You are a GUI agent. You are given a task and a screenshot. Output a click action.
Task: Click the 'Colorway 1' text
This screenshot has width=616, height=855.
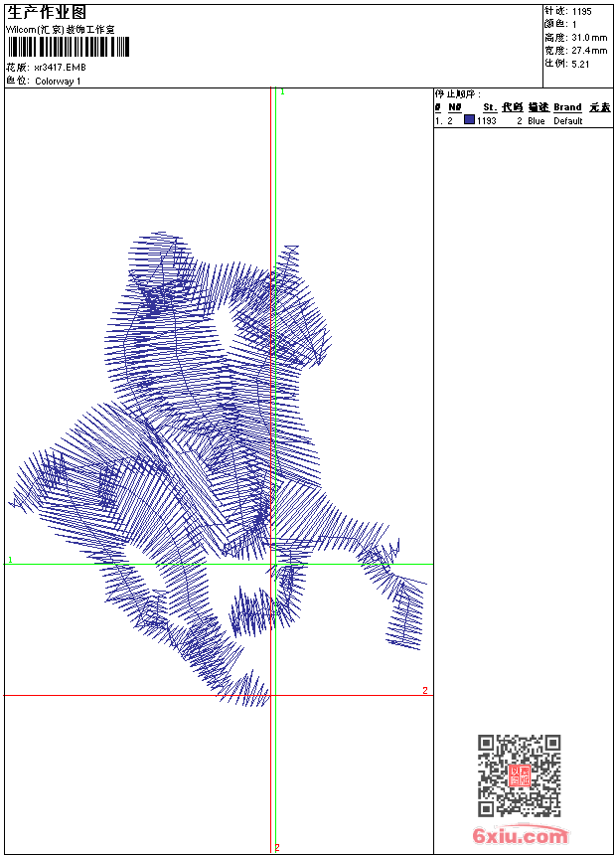(x=58, y=82)
